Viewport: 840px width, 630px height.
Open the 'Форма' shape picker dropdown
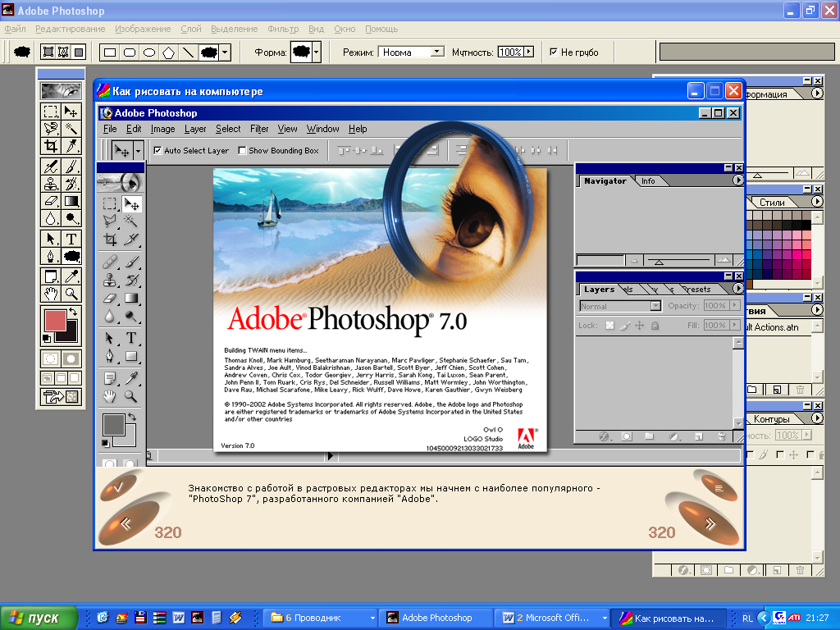coord(317,52)
